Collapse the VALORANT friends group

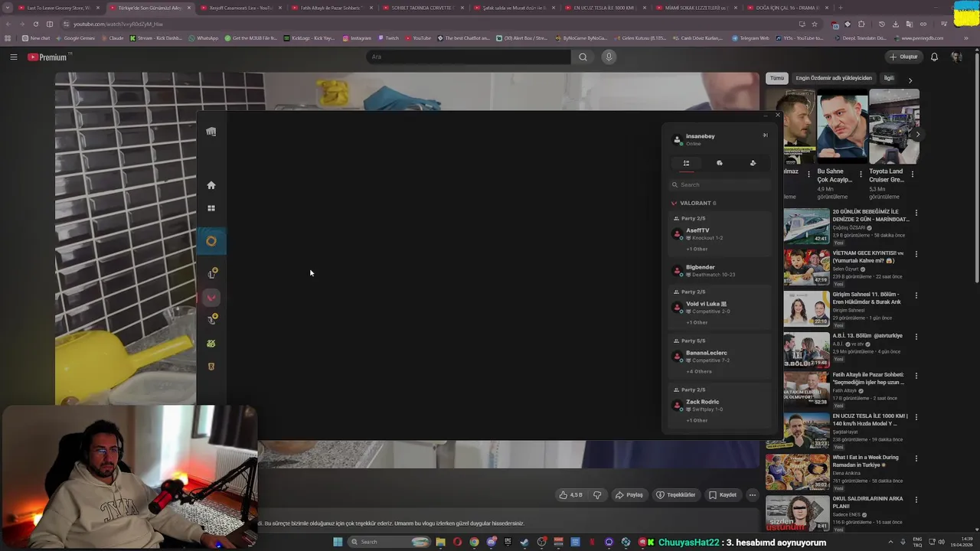(694, 203)
